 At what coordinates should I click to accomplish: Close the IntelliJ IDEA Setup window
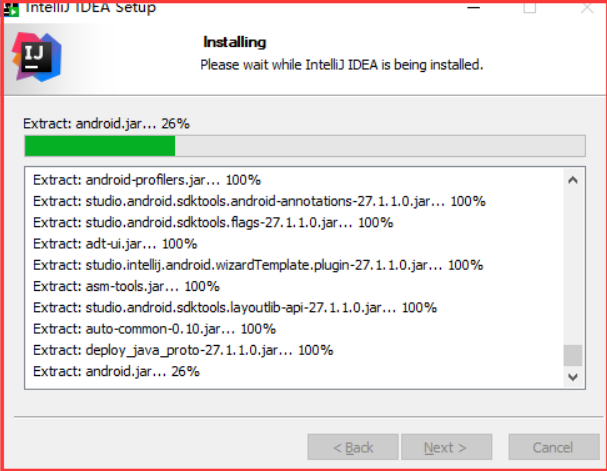coord(587,7)
